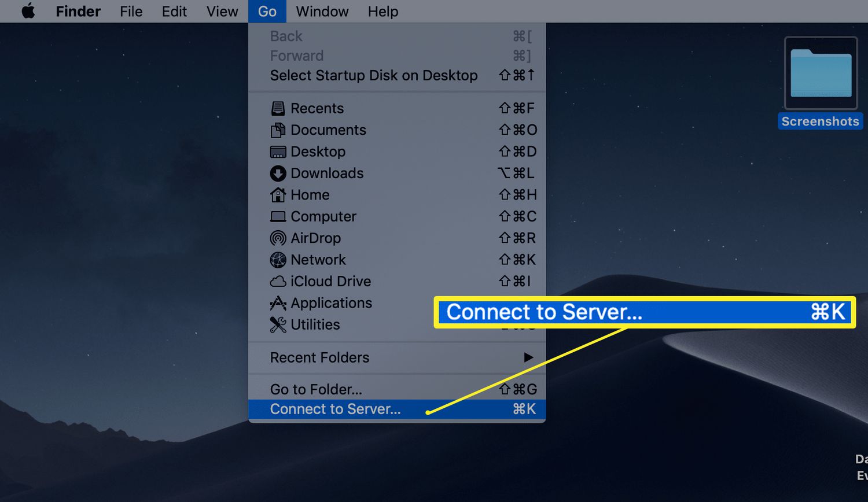The width and height of the screenshot is (868, 502).
Task: Select the Computer menu entry
Action: click(x=323, y=216)
